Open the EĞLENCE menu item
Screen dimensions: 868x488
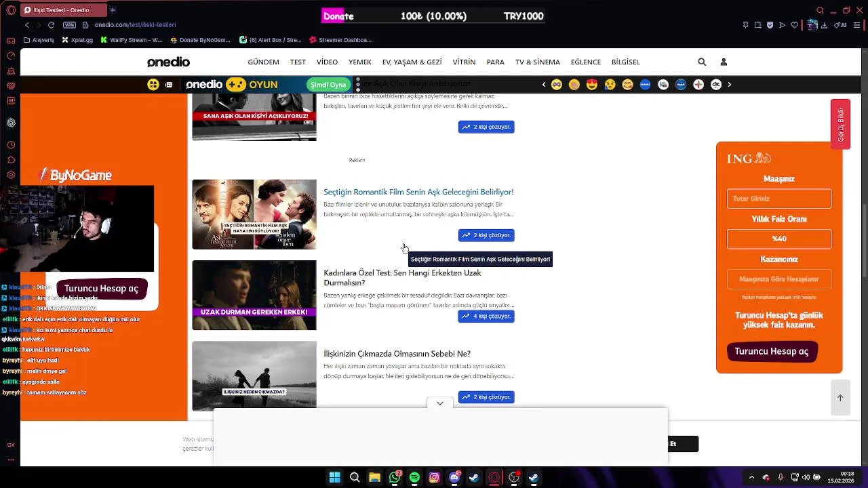coord(586,62)
